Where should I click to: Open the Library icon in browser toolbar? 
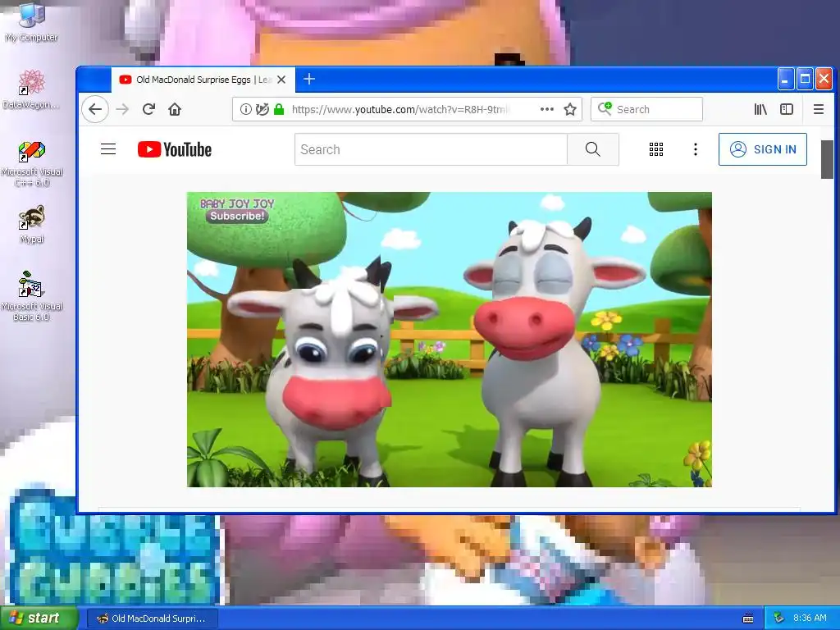click(760, 109)
